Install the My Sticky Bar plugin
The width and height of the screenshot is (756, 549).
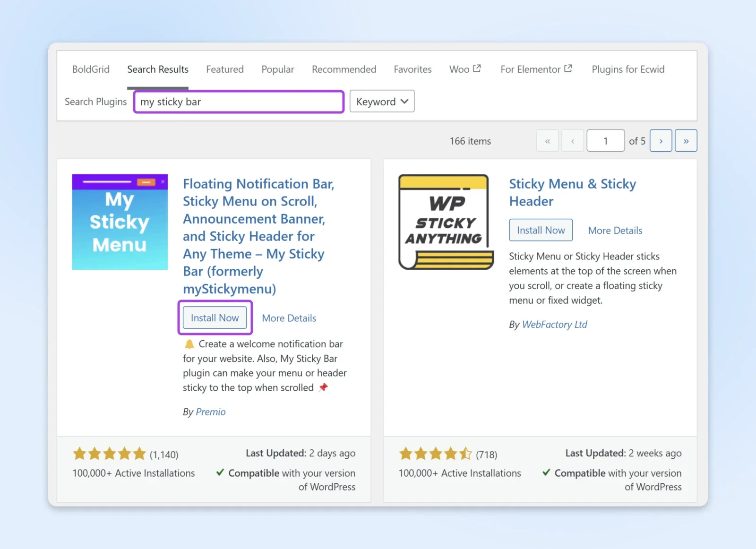click(215, 318)
